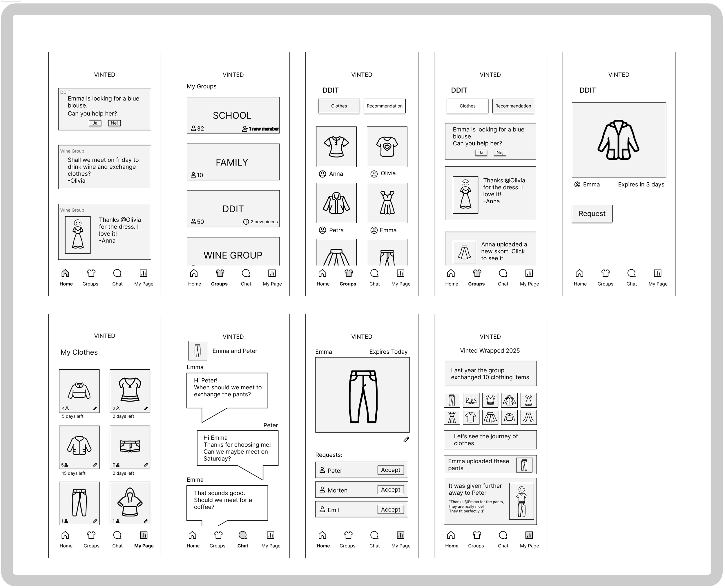
Task: Open the SCHOOL group card
Action: [x=233, y=115]
